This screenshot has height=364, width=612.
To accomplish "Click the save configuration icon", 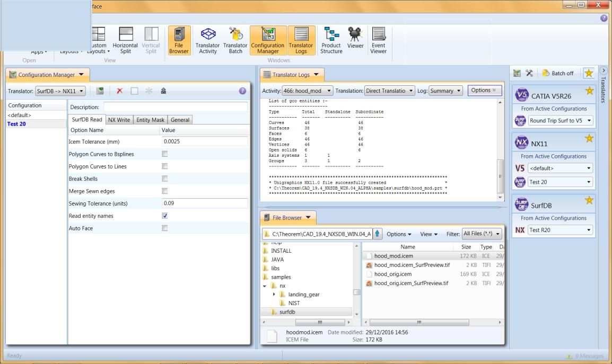I will click(100, 91).
